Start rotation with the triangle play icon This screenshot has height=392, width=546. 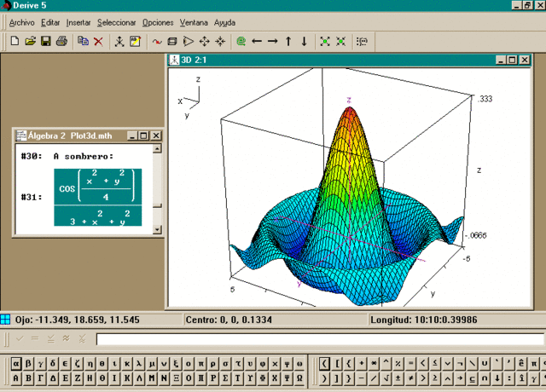point(188,42)
